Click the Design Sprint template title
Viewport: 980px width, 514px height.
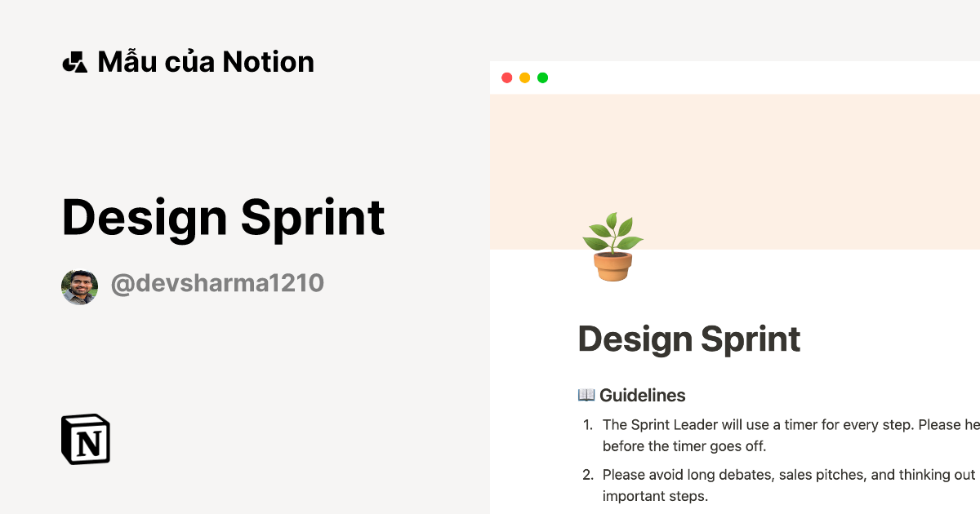224,218
